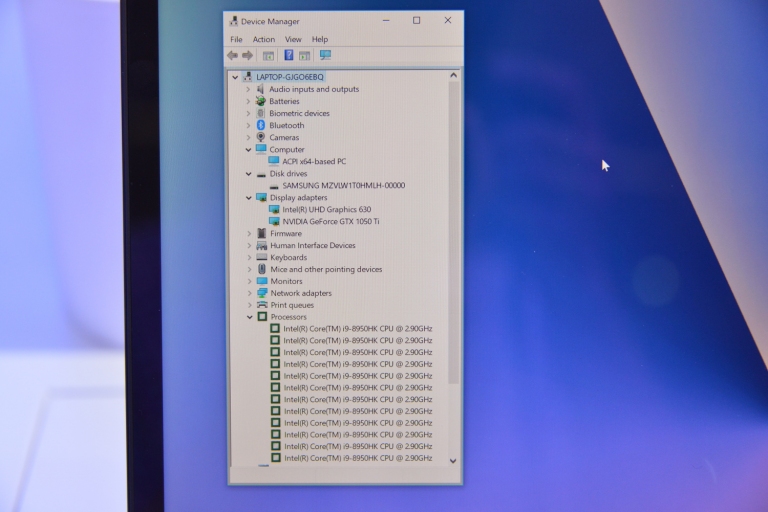Maximize the Device Manager window
This screenshot has height=512, width=768.
[x=416, y=20]
